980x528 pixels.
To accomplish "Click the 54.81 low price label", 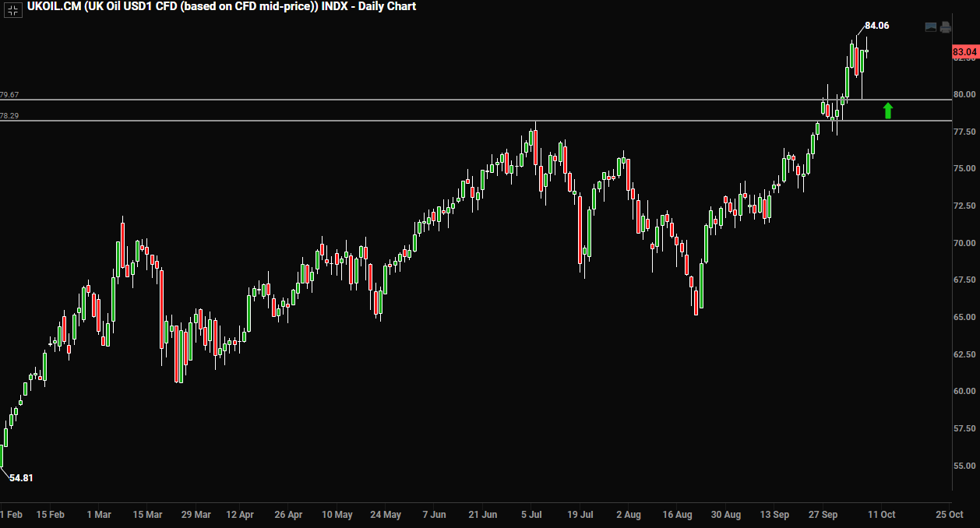I will [x=21, y=478].
